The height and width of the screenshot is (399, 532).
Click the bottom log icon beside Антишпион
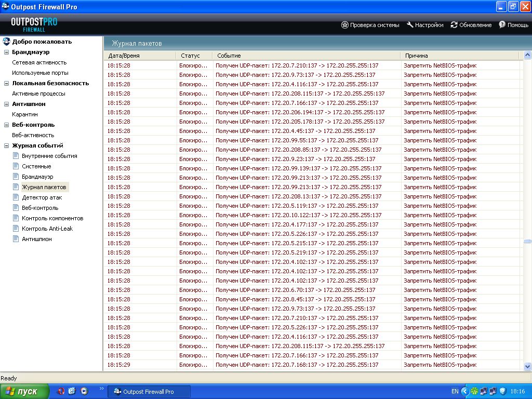pos(16,239)
